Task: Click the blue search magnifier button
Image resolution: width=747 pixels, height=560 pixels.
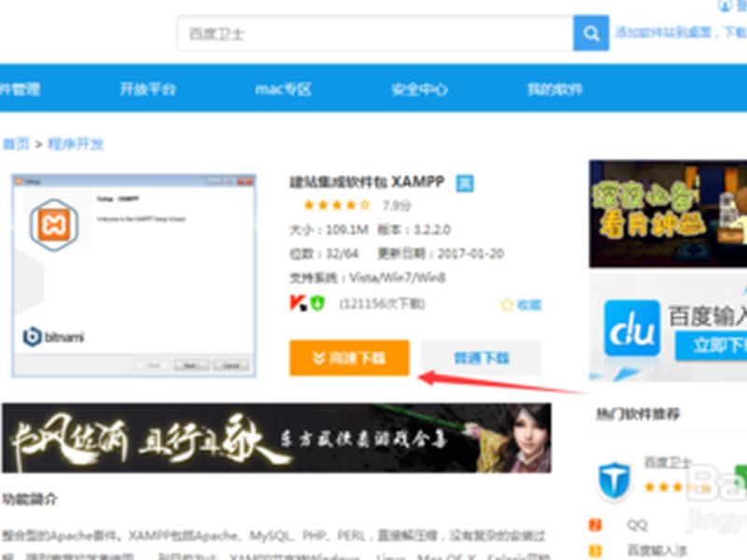Action: [591, 34]
